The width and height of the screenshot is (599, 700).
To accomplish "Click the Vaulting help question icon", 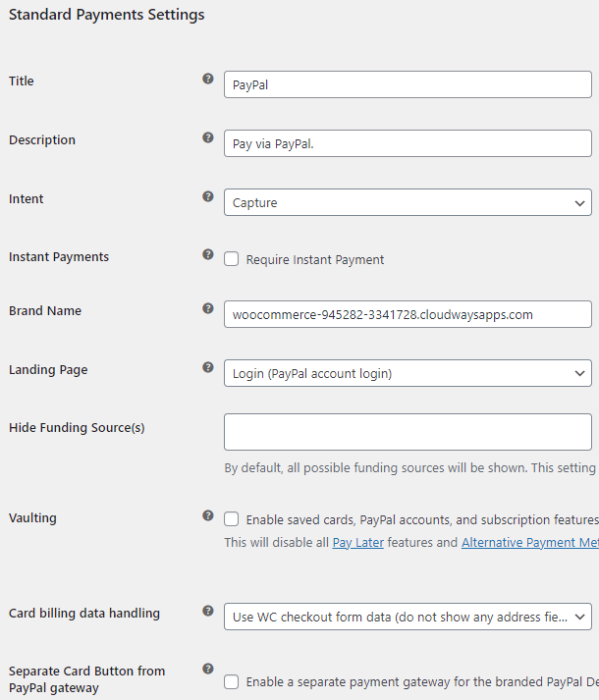I will pyautogui.click(x=208, y=514).
